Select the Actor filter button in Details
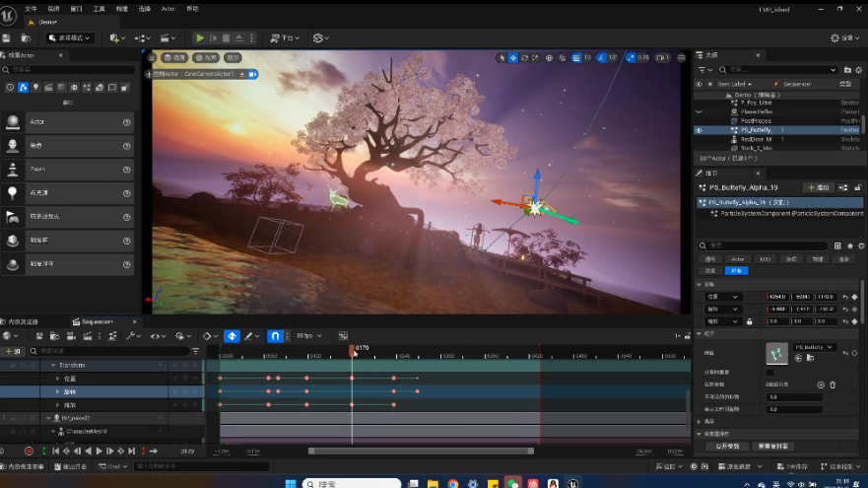 click(x=737, y=259)
